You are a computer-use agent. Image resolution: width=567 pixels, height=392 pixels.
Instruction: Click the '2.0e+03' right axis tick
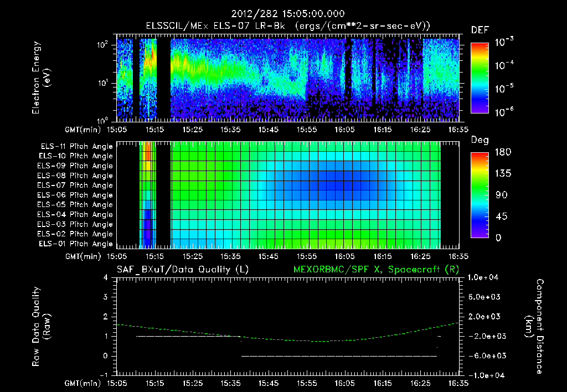tap(484, 316)
